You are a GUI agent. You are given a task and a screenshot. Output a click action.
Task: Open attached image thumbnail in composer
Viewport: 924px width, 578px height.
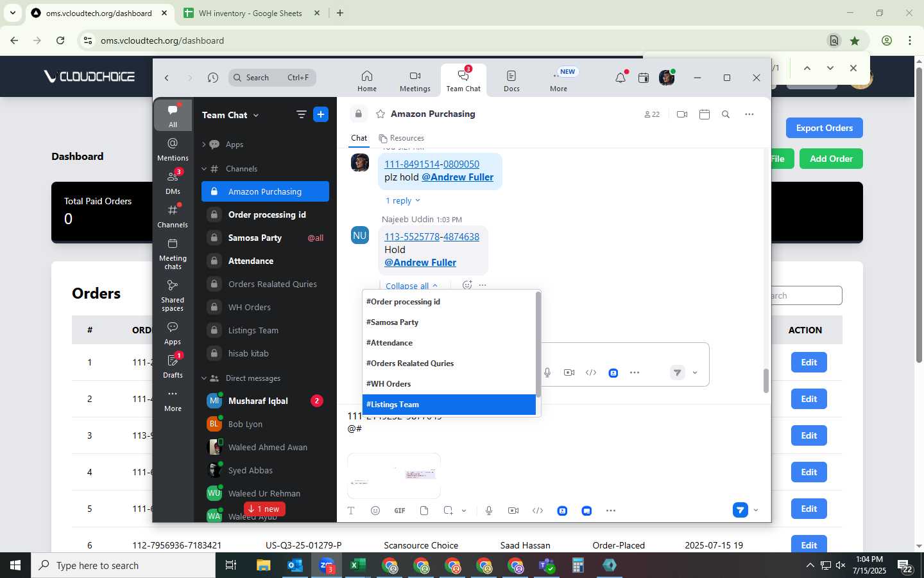click(x=394, y=476)
